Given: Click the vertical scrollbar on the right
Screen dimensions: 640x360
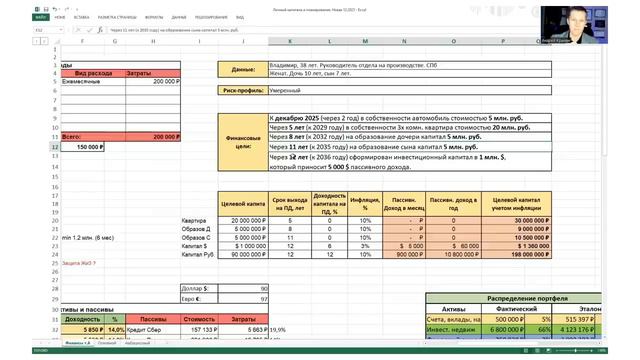Looking at the screenshot, I should point(604,100).
